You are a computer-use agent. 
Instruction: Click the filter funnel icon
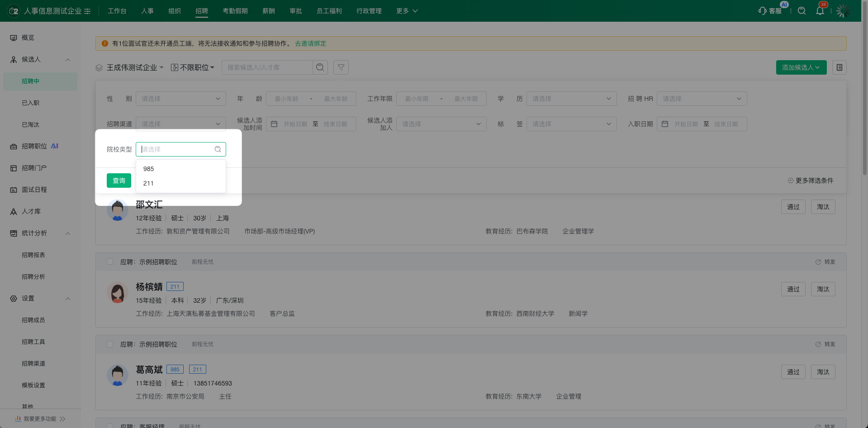(341, 67)
